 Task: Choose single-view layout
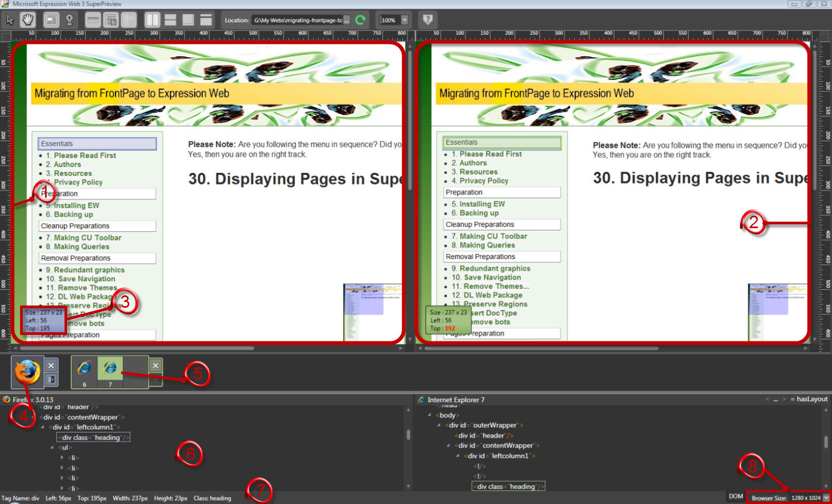pos(206,21)
